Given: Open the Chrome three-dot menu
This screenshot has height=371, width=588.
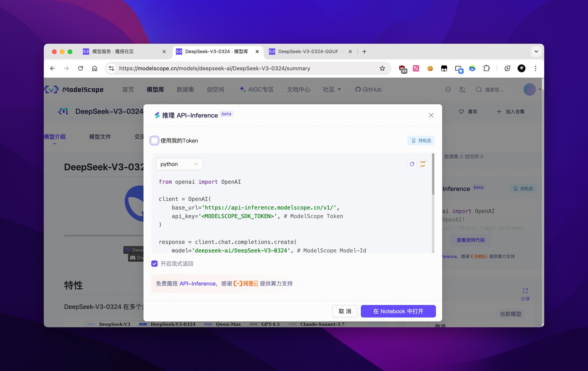Looking at the screenshot, I should pyautogui.click(x=536, y=69).
